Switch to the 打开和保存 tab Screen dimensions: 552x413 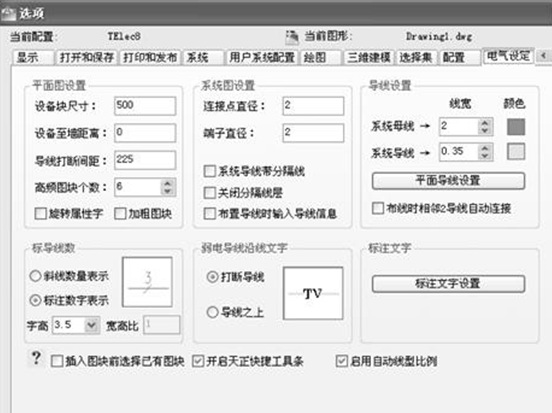click(87, 57)
